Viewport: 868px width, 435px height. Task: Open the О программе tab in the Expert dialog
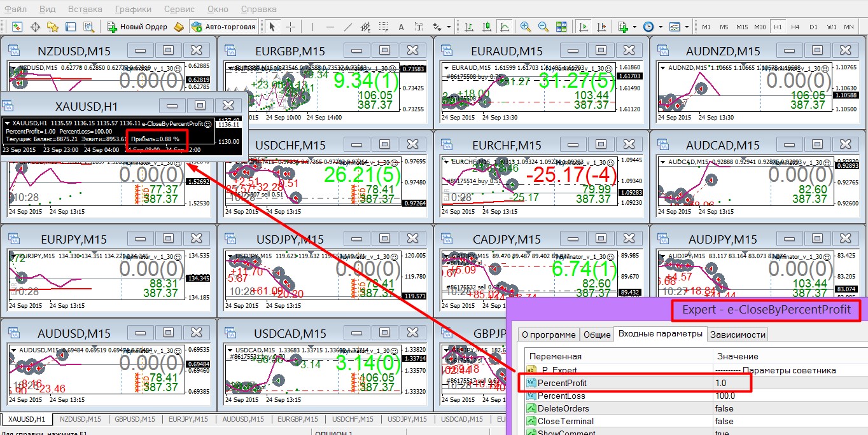[x=548, y=335]
